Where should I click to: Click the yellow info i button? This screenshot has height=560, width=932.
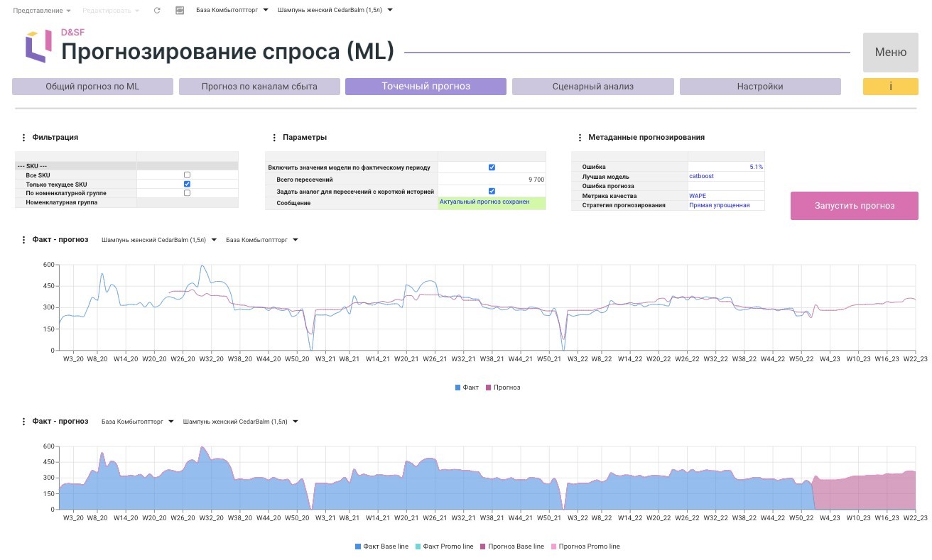click(x=891, y=87)
